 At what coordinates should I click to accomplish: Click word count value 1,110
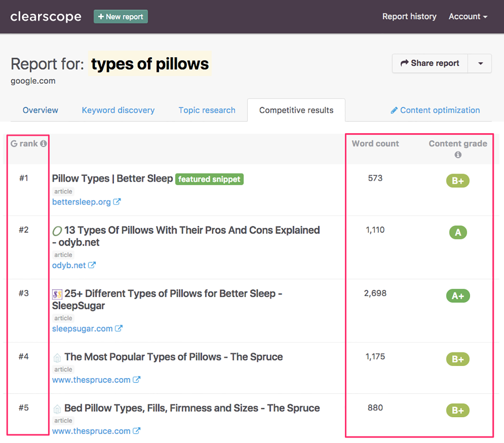[375, 230]
